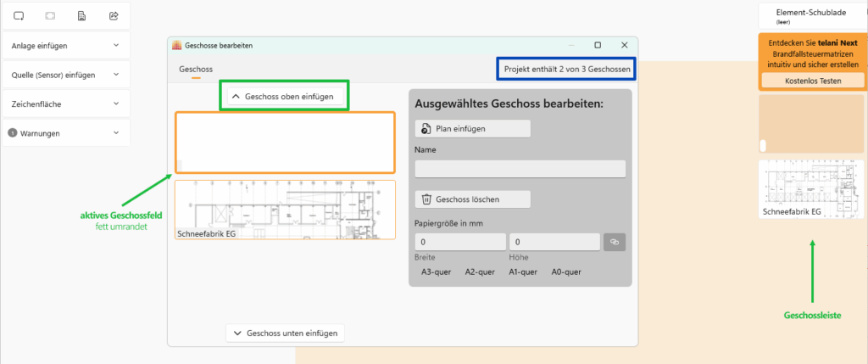Image resolution: width=868 pixels, height=364 pixels.
Task: Click the fit-to-screen icon in top toolbar
Action: (50, 15)
